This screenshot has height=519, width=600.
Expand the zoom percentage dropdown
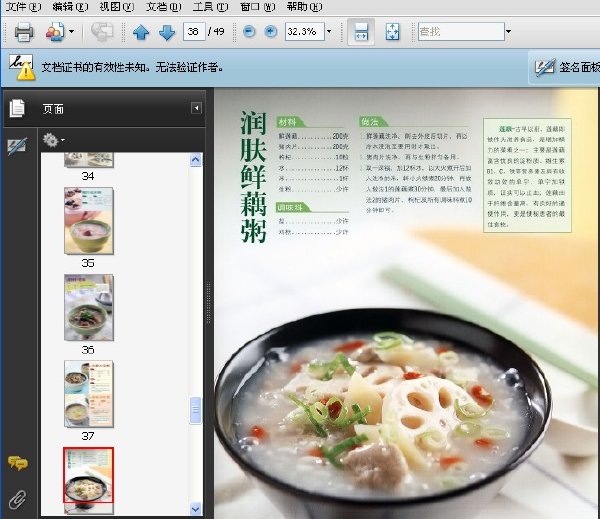(x=329, y=31)
